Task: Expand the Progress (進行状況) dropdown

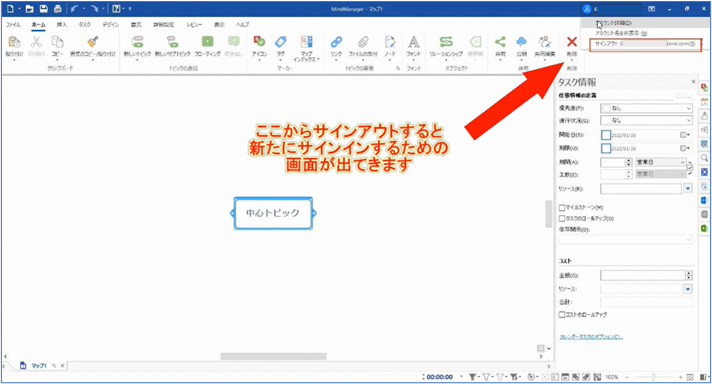Action: pos(688,120)
